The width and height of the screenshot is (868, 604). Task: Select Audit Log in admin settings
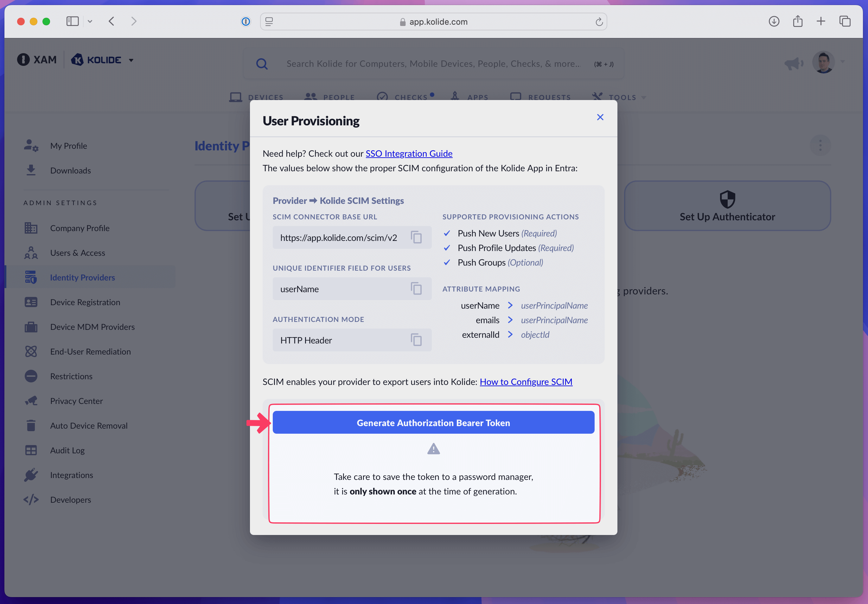click(x=67, y=450)
